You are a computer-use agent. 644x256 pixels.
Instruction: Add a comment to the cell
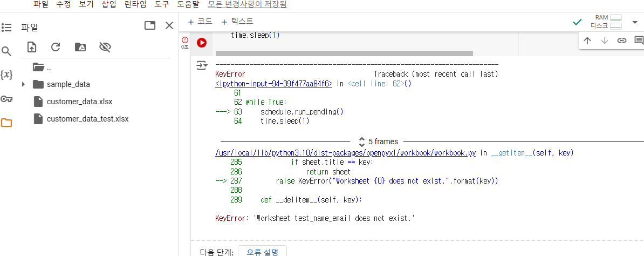click(x=639, y=41)
